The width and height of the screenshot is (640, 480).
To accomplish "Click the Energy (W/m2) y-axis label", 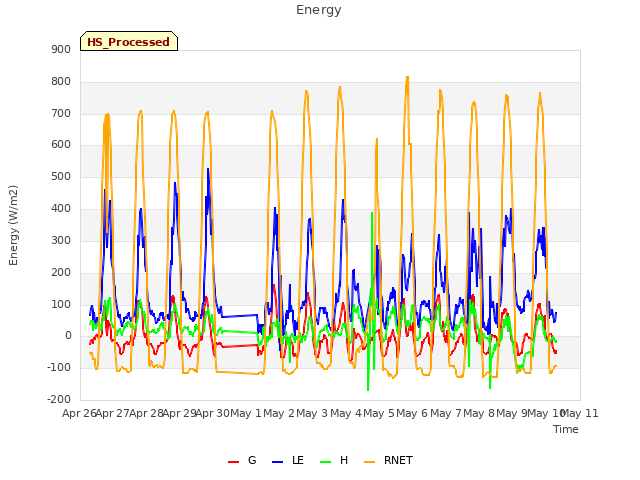I will (13, 225).
